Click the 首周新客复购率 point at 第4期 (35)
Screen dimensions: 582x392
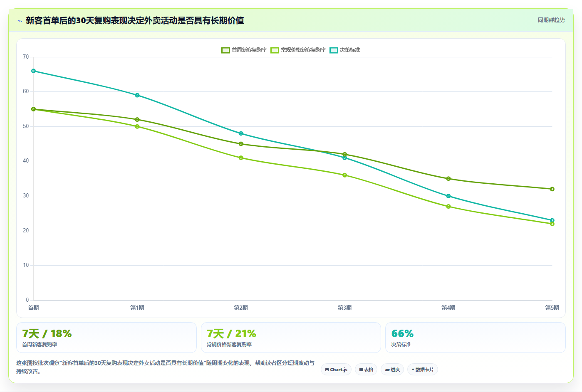click(x=448, y=179)
